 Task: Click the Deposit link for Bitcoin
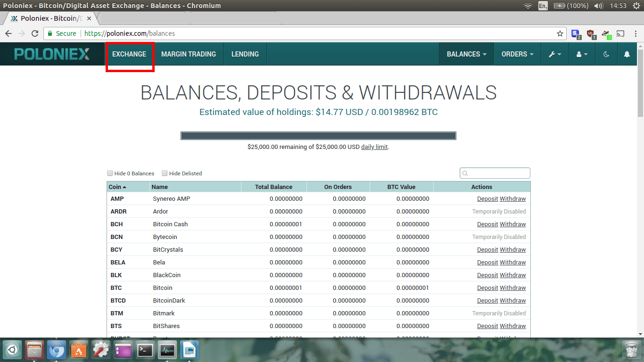(x=487, y=288)
